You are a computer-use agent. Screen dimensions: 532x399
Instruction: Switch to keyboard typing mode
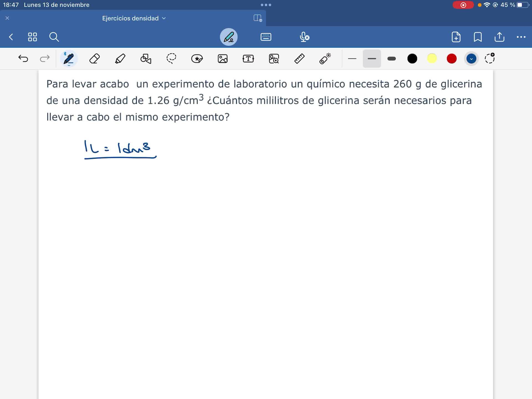(x=266, y=37)
